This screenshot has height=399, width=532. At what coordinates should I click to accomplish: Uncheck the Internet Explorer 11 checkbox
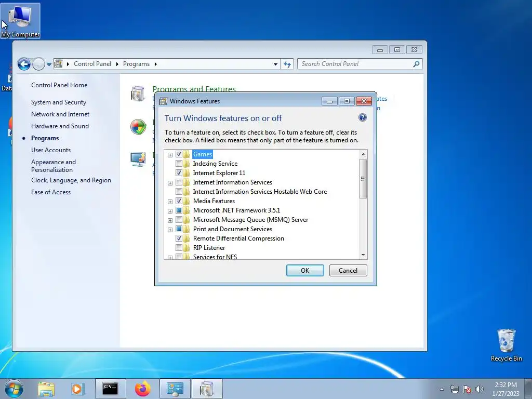coord(179,173)
